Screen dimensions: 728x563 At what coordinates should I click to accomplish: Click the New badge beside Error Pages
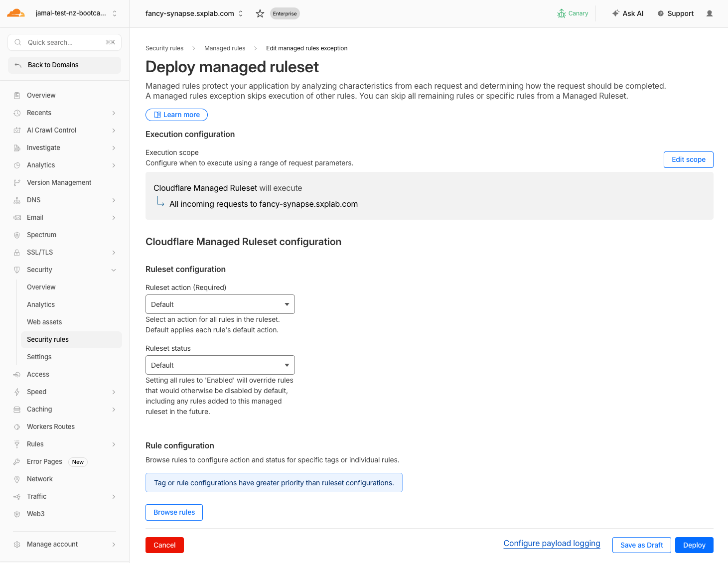pyautogui.click(x=78, y=462)
